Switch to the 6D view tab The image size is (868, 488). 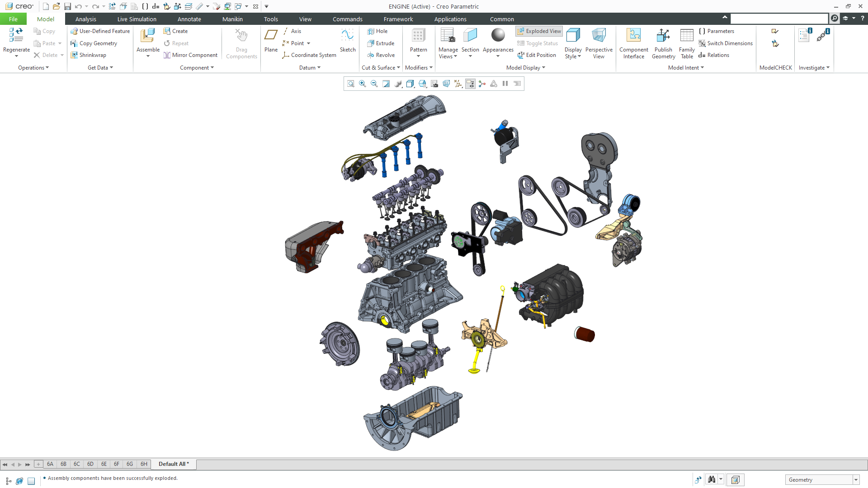pyautogui.click(x=90, y=464)
